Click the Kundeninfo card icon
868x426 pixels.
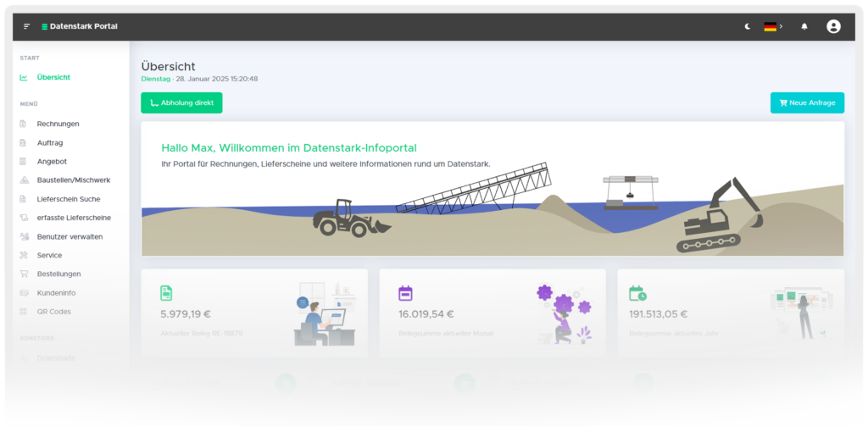23,293
